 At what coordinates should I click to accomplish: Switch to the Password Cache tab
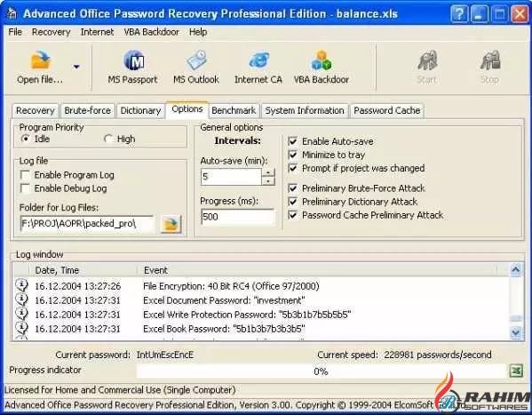pos(387,110)
